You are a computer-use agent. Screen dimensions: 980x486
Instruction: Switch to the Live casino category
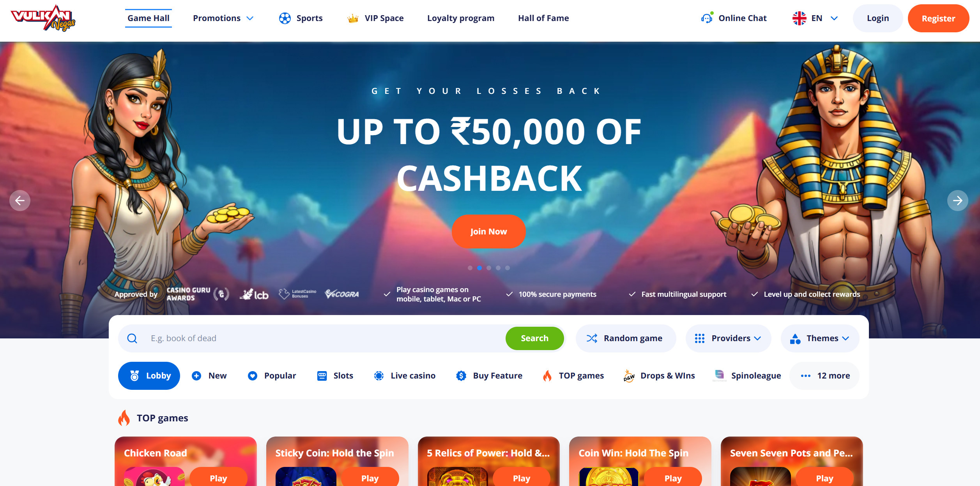coord(405,376)
